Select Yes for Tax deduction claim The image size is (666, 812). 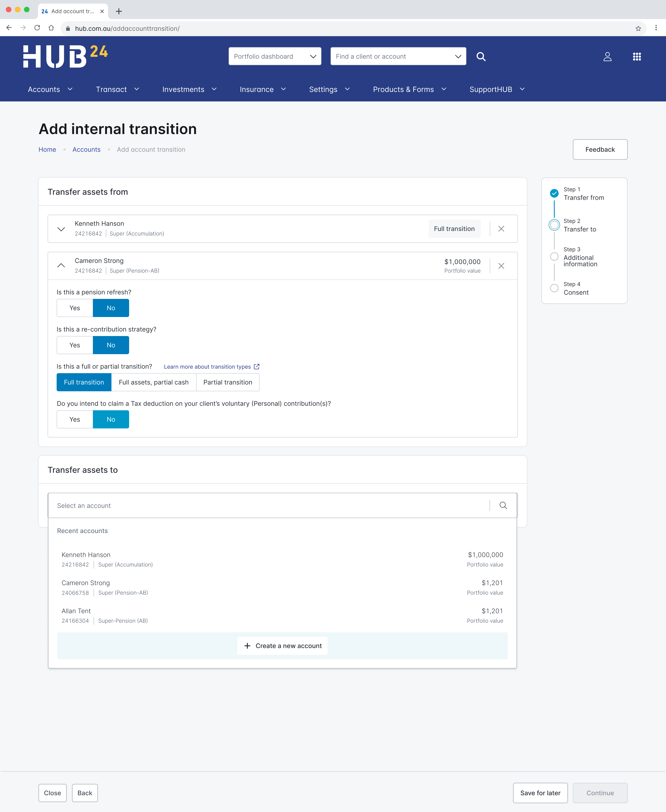[75, 419]
